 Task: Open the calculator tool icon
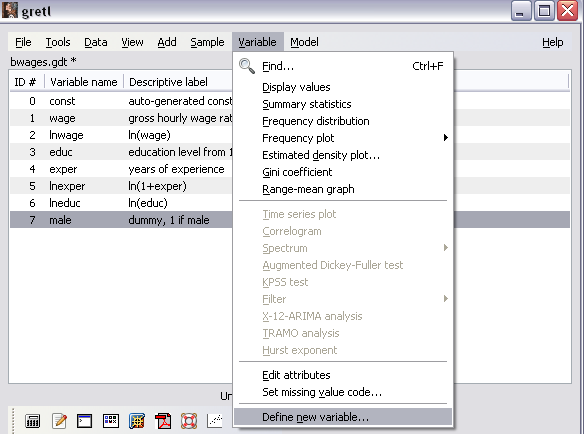[x=32, y=421]
